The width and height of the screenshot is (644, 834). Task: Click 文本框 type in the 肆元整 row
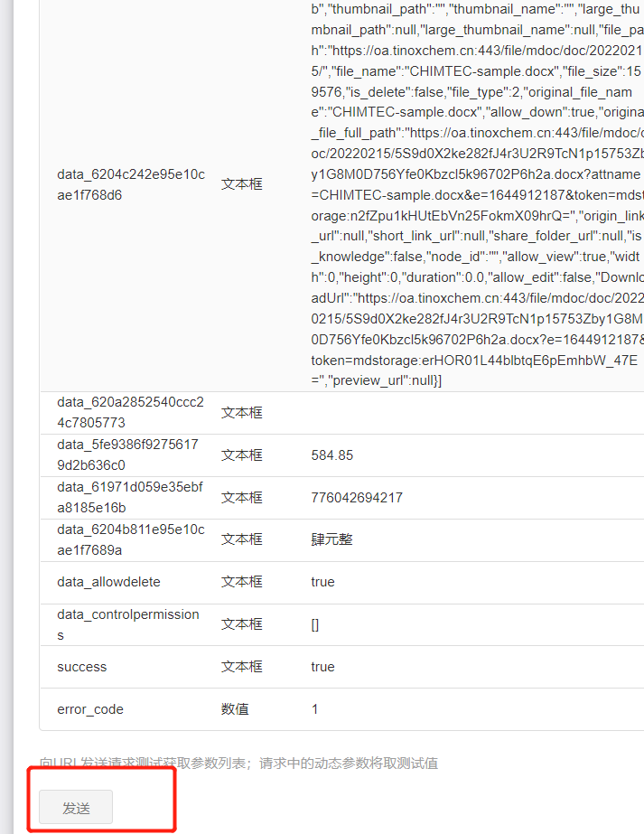[242, 539]
